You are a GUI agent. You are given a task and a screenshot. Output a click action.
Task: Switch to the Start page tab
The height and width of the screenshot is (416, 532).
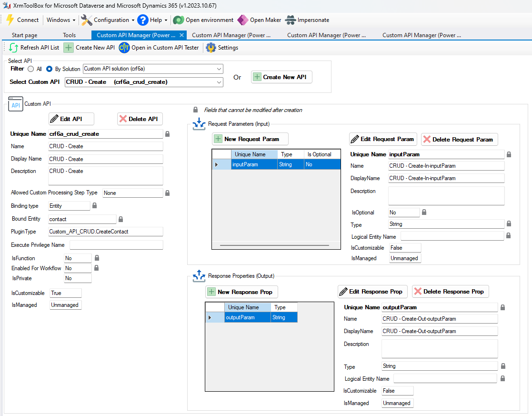[24, 35]
